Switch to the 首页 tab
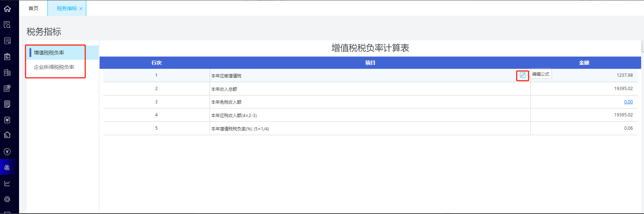The image size is (644, 214). 33,8
